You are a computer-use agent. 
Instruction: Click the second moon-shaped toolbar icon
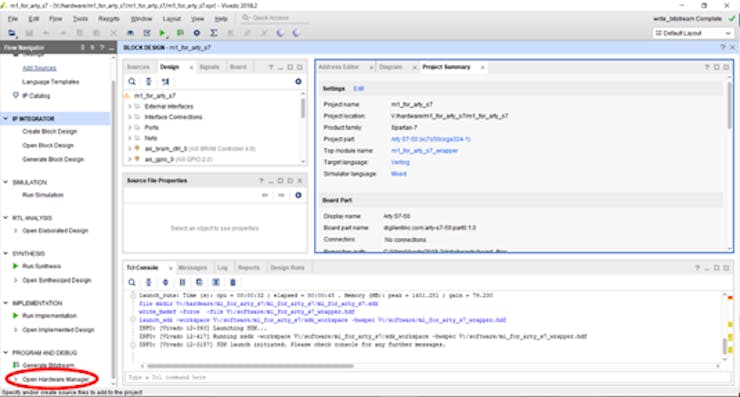[296, 33]
